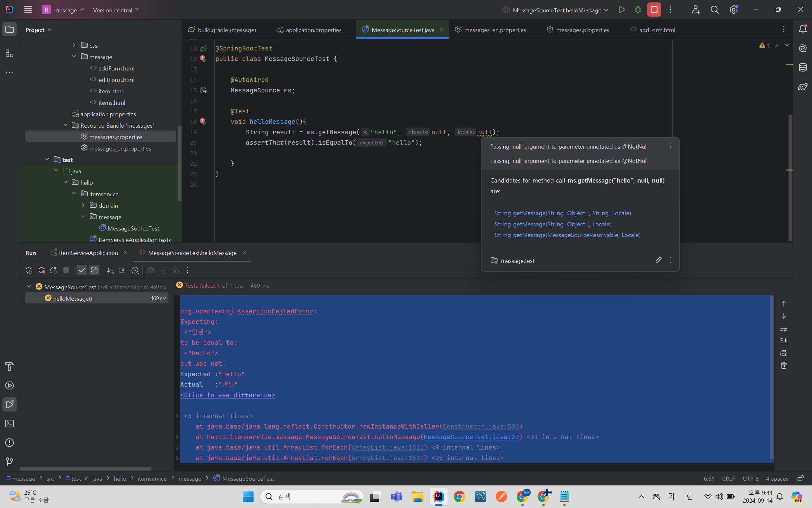Go to next highlighted error arrow
Image resolution: width=812 pixels, height=508 pixels.
[x=787, y=45]
